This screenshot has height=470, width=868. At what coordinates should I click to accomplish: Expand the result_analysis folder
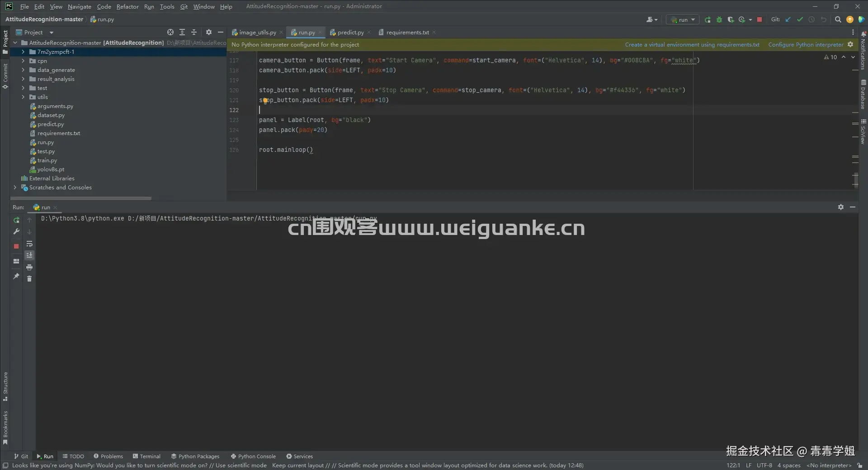coord(23,79)
